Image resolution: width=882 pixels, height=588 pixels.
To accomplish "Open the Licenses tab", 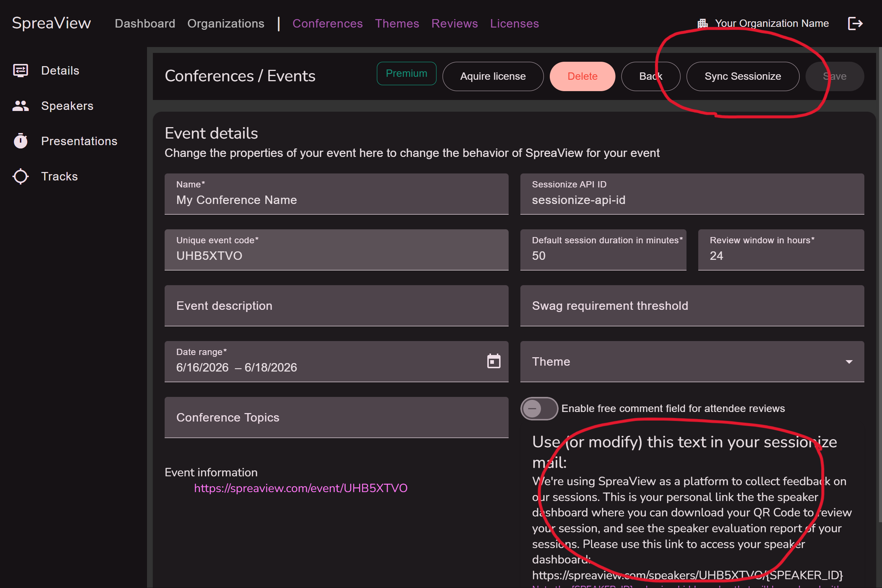I will click(514, 24).
